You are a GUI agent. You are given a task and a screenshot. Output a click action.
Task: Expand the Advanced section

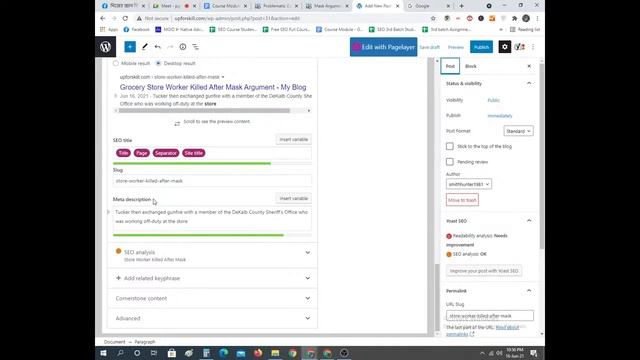(x=212, y=318)
